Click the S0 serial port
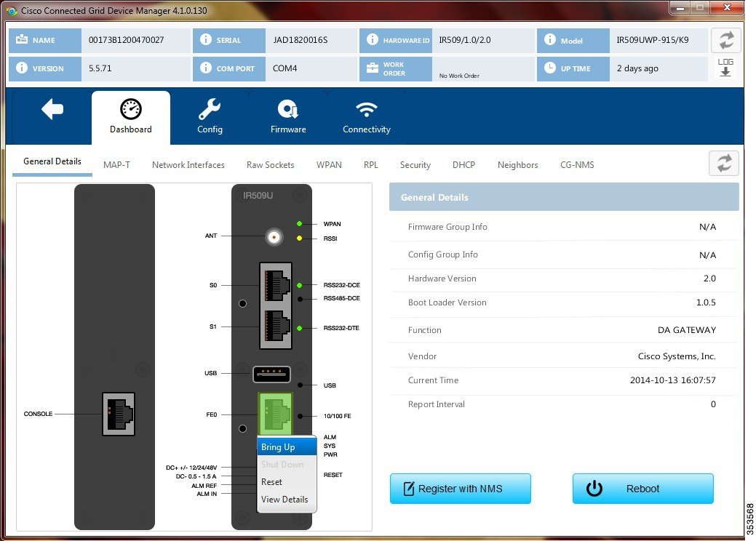 pyautogui.click(x=276, y=285)
